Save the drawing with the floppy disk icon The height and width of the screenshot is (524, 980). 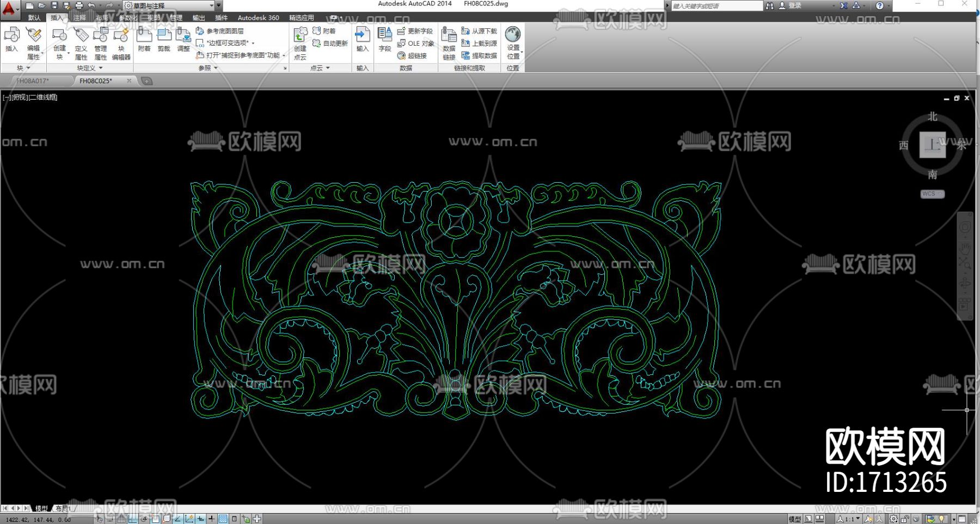click(54, 5)
